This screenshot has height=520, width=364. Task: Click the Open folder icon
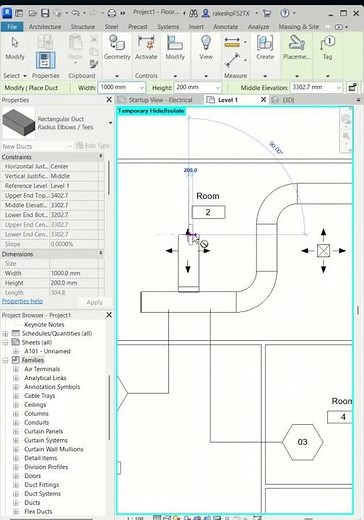click(x=33, y=13)
